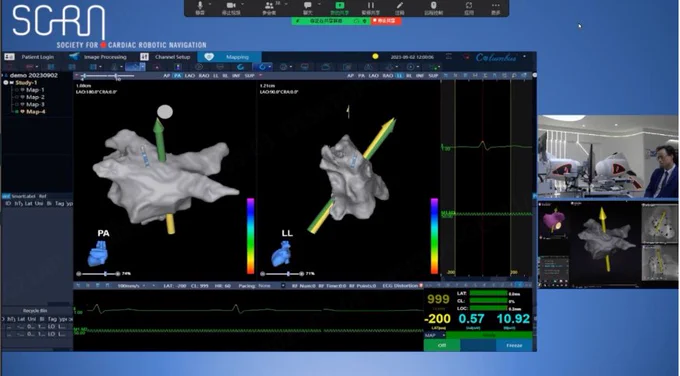
Task: Click the presenter webcam video thumbnail
Action: click(x=608, y=156)
